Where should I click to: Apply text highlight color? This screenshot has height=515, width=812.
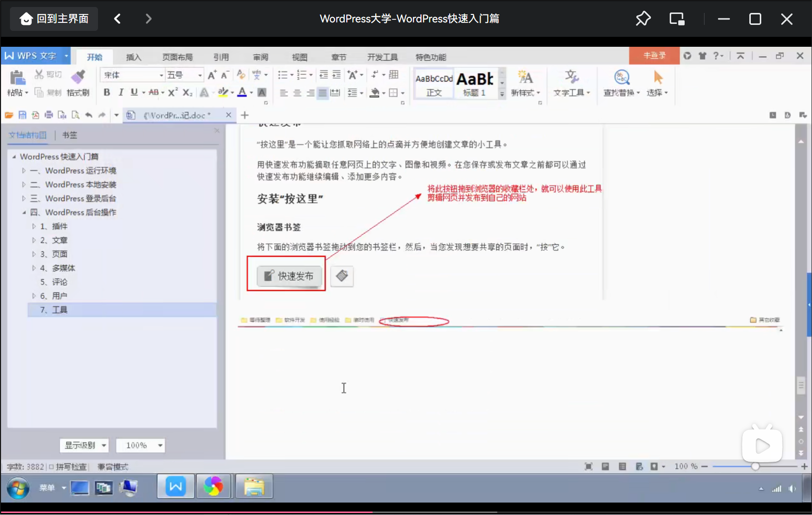[x=223, y=93]
